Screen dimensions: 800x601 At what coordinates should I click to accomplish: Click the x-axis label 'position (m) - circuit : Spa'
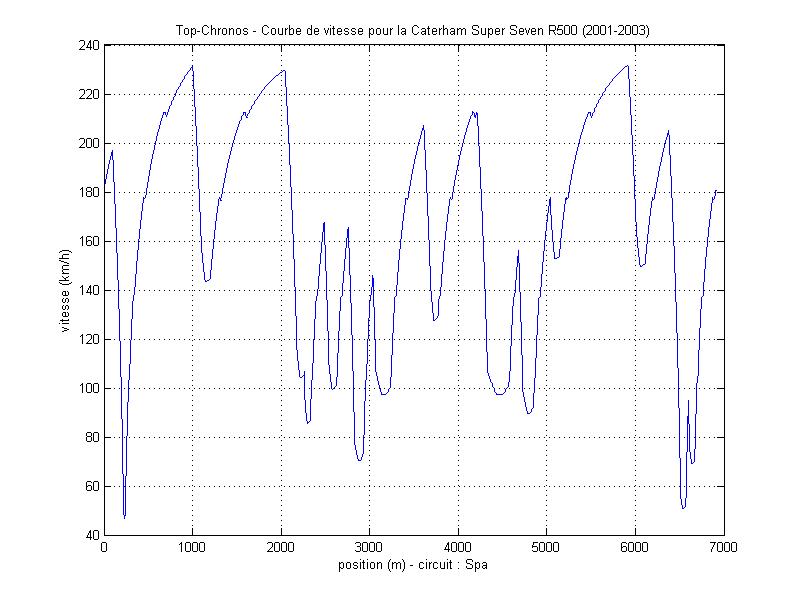coord(413,565)
